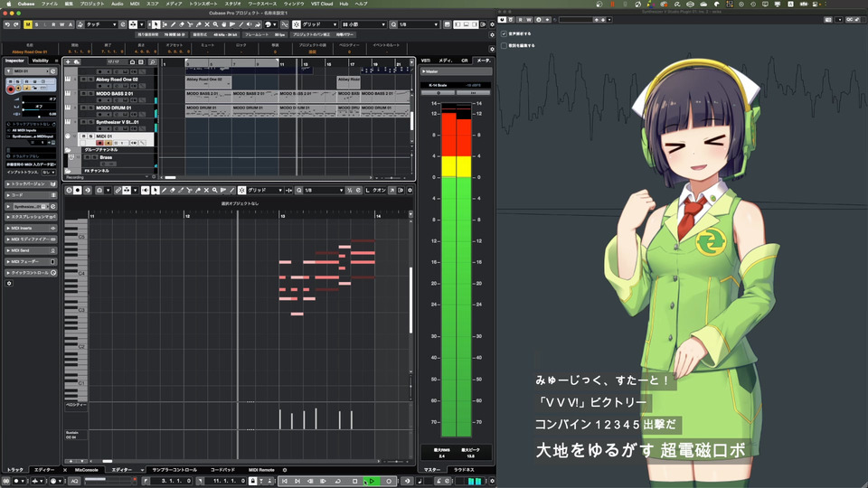Select the Zoom tool in key editor toolbar
Viewport: 868px width, 488px height.
tap(215, 191)
